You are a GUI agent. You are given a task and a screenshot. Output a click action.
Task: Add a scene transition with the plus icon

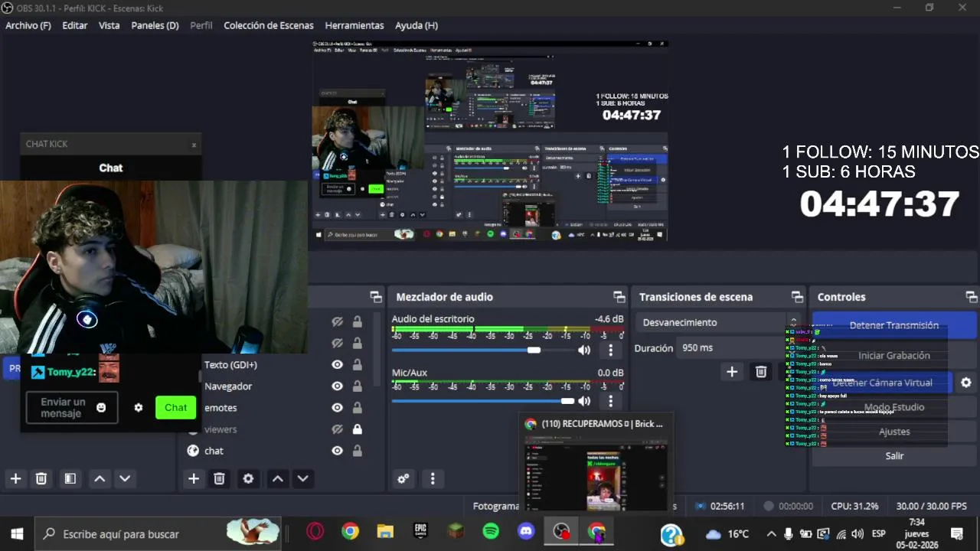(732, 371)
